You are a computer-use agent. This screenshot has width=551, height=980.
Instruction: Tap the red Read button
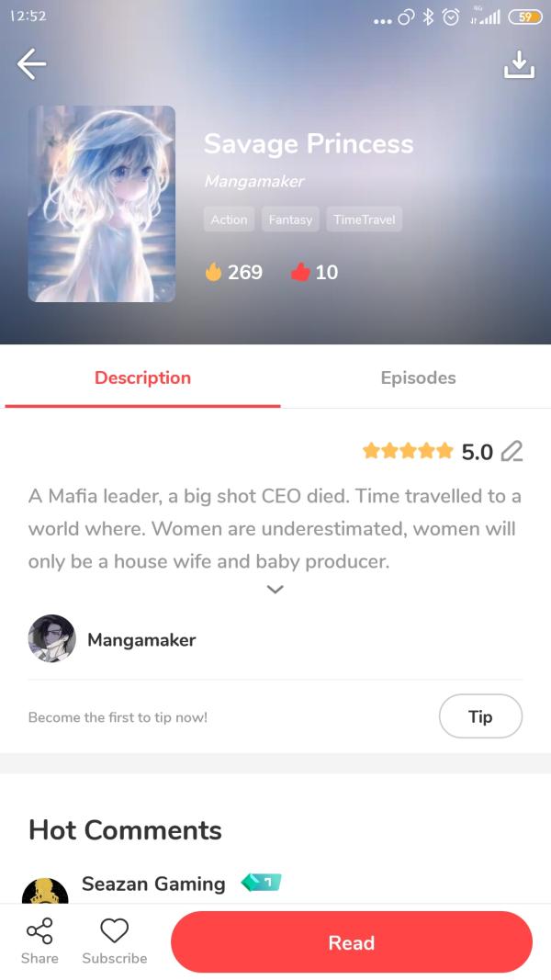pos(351,941)
